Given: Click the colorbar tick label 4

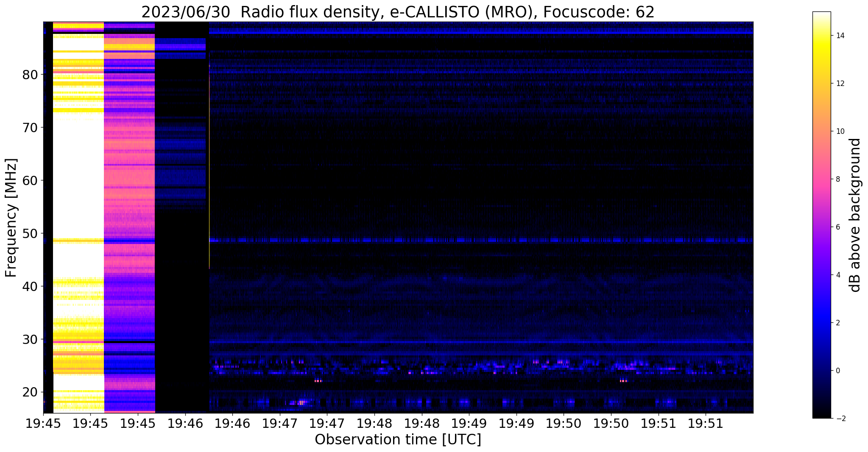Looking at the screenshot, I should point(837,275).
